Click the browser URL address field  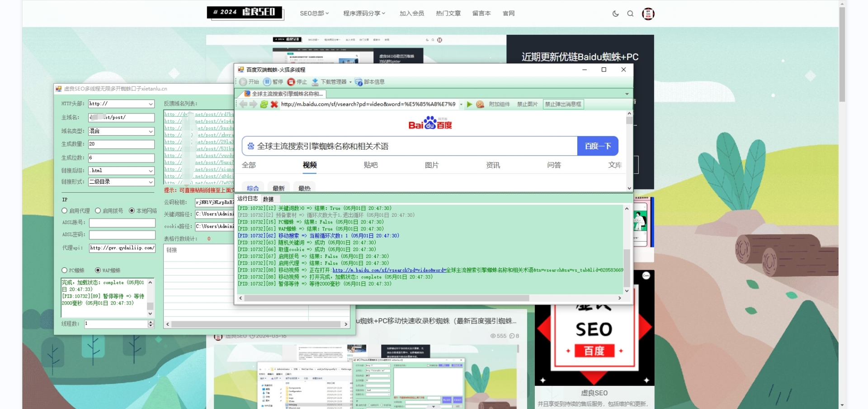[368, 104]
